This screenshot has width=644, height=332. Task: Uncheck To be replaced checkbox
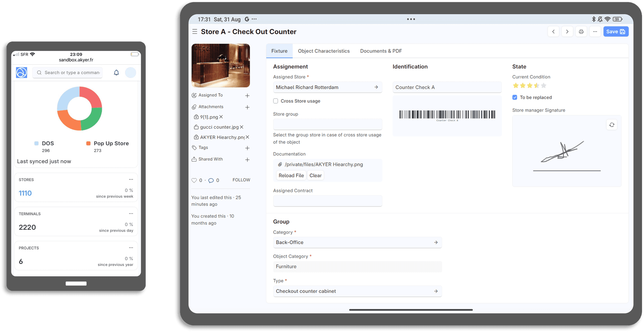(x=515, y=97)
